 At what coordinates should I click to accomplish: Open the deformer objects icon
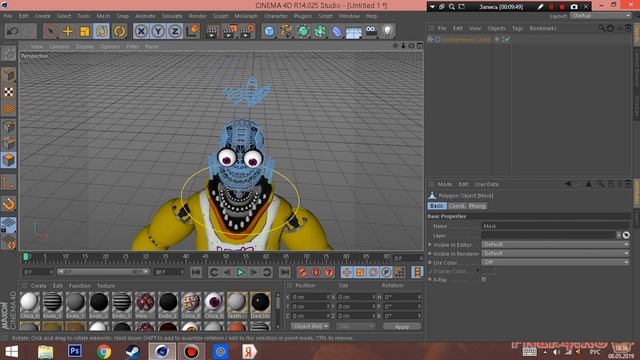point(337,31)
